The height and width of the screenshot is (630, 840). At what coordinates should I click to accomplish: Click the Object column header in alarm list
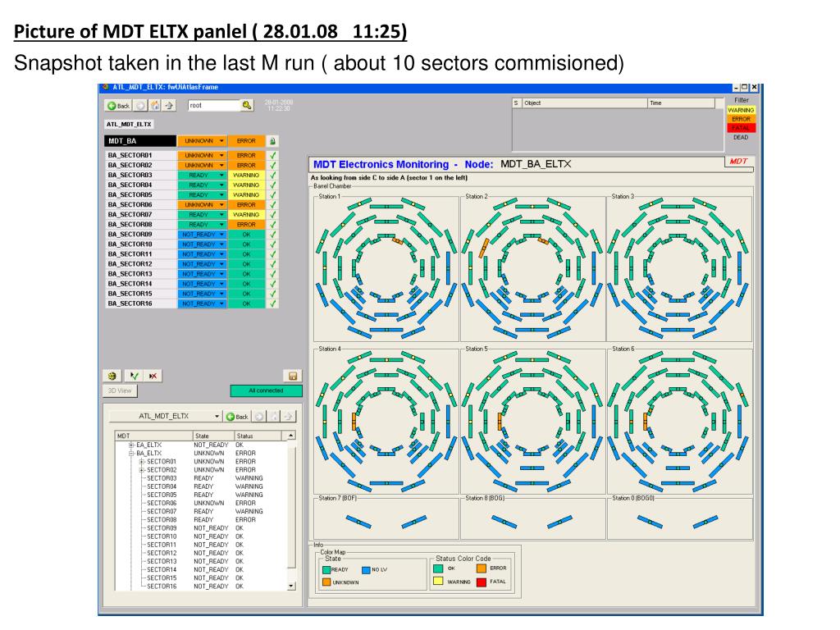(584, 103)
